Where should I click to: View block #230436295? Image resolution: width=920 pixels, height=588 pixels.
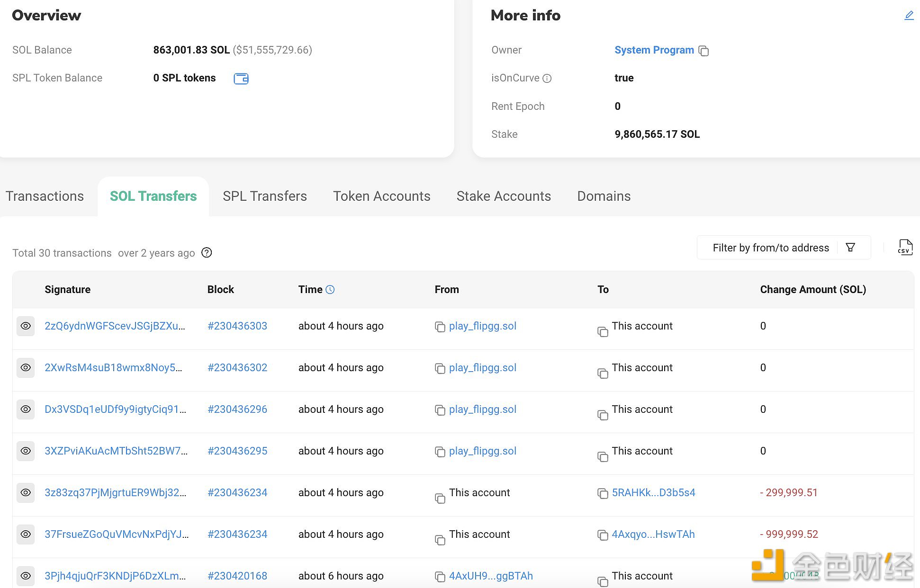[x=237, y=451]
